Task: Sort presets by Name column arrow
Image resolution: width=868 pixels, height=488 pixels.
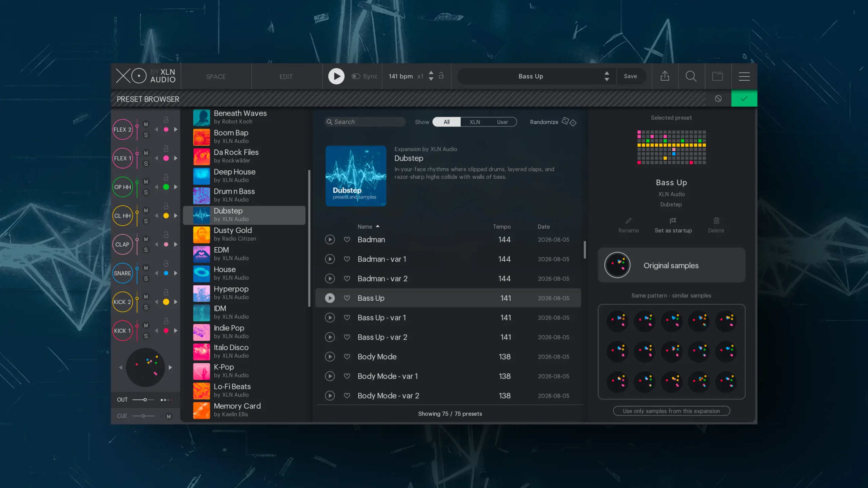Action: [377, 226]
